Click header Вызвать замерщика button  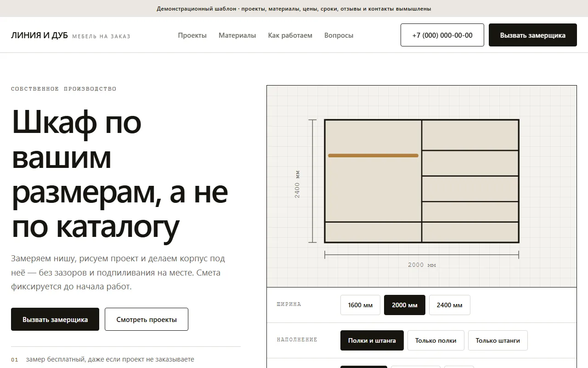pyautogui.click(x=533, y=35)
